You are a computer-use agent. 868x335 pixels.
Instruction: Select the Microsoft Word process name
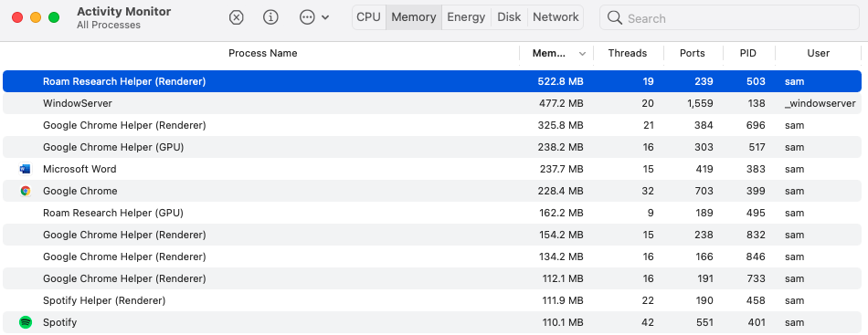(x=79, y=169)
